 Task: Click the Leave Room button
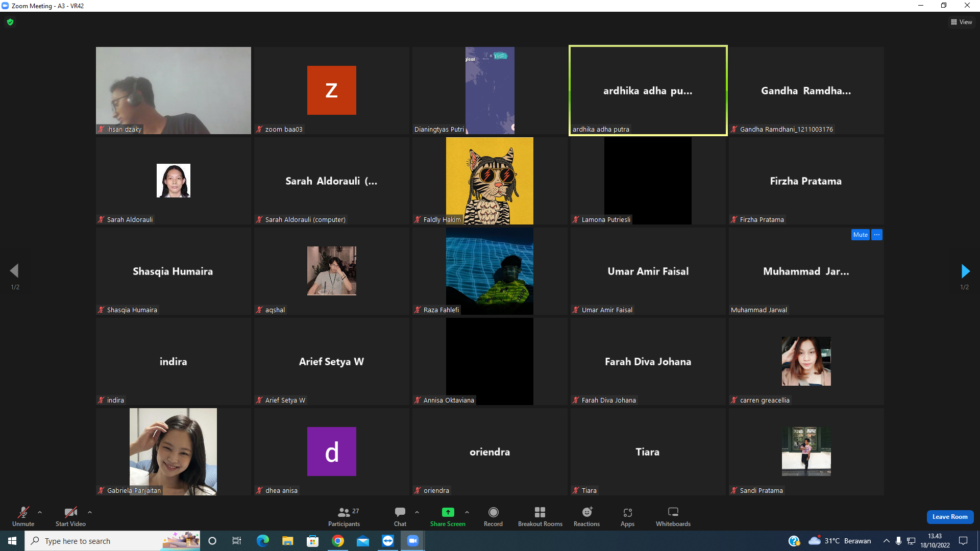tap(950, 517)
